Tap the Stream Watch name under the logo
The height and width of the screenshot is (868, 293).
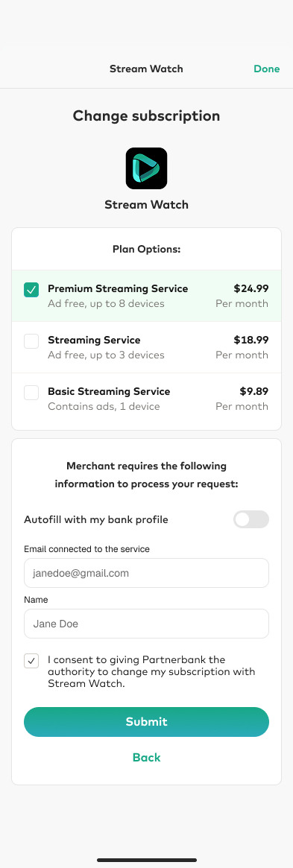[x=146, y=204]
